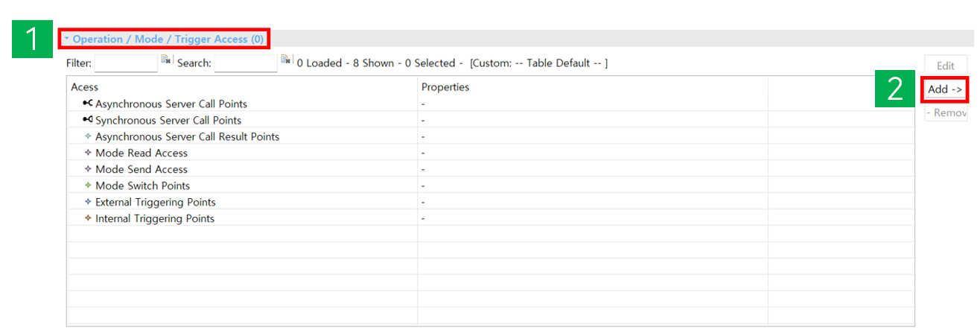Clear the Filter field with its icon

[x=166, y=61]
